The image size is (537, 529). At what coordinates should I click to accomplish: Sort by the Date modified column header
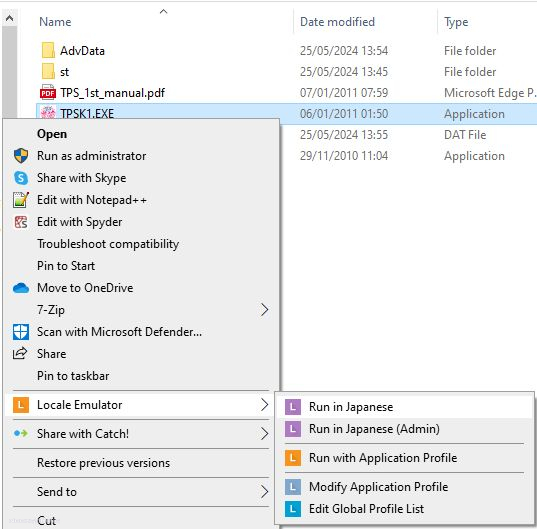pos(337,22)
